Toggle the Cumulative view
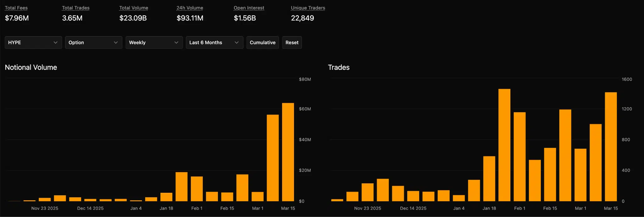 [263, 42]
